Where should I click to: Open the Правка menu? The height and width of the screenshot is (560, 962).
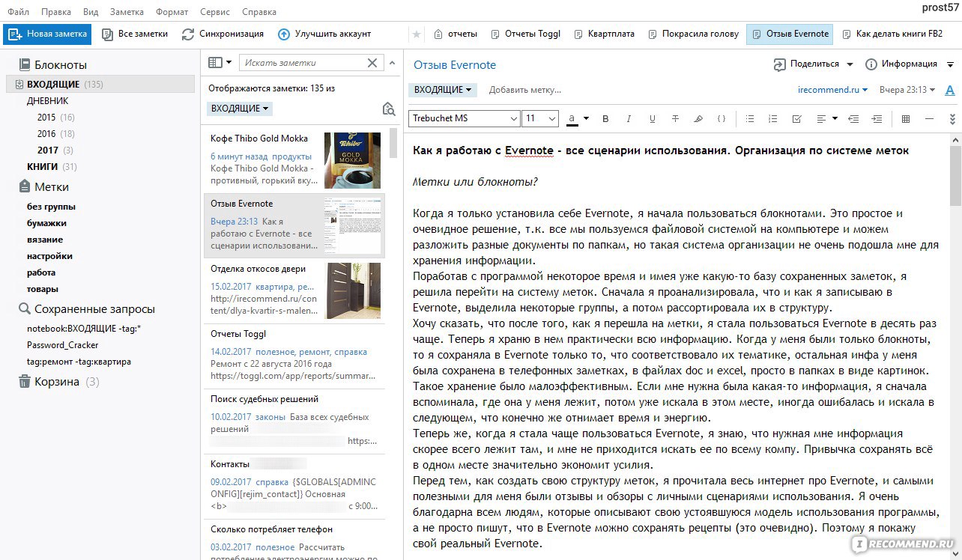point(56,12)
